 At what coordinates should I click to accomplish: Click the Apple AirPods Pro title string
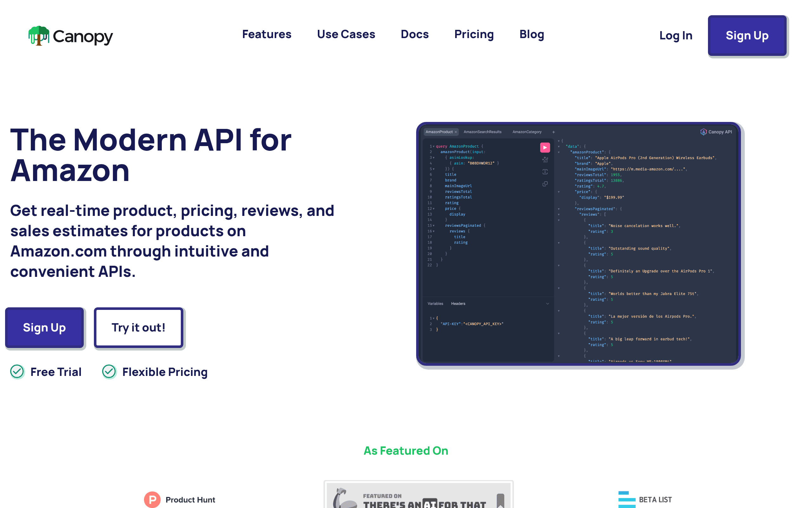[655, 158]
